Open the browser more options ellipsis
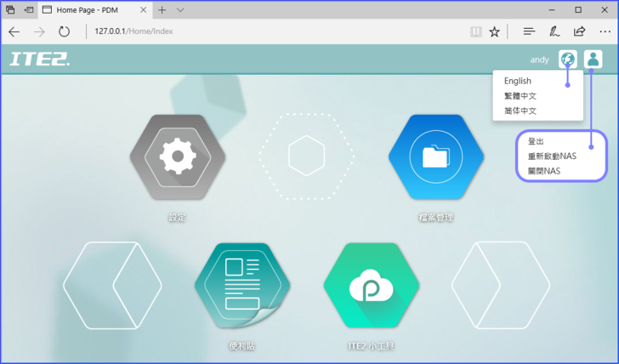 [605, 31]
